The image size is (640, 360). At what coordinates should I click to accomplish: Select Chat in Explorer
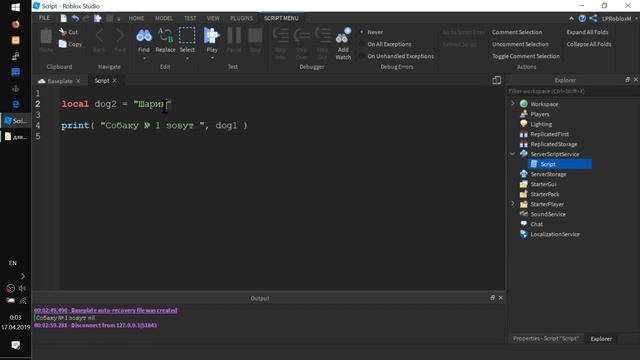click(x=536, y=224)
